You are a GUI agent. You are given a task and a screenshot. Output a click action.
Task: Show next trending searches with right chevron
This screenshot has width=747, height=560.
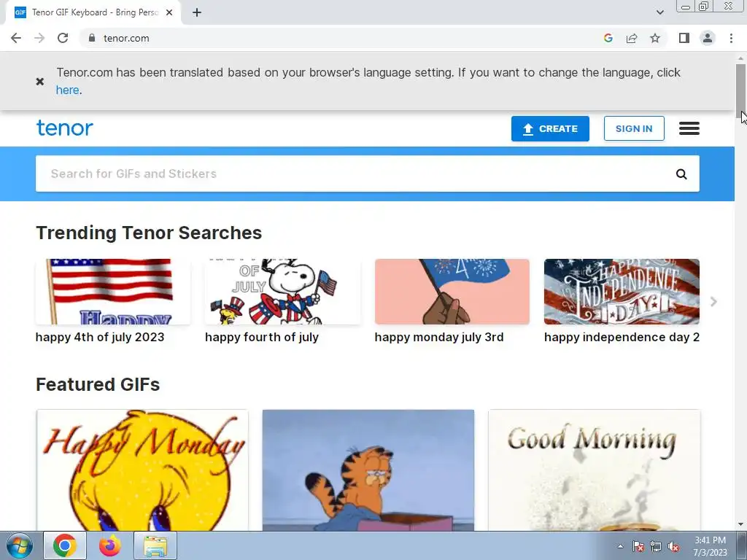(x=713, y=301)
